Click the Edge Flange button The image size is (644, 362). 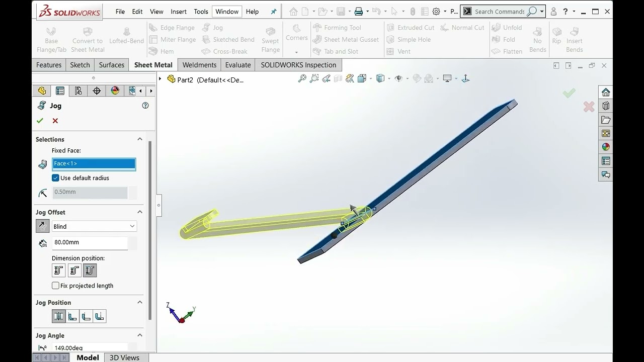tap(172, 28)
